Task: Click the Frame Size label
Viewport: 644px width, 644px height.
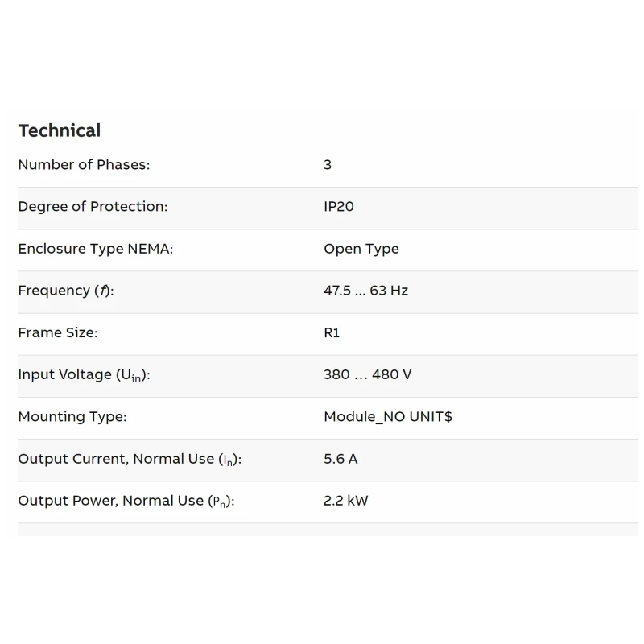Action: pos(57,332)
